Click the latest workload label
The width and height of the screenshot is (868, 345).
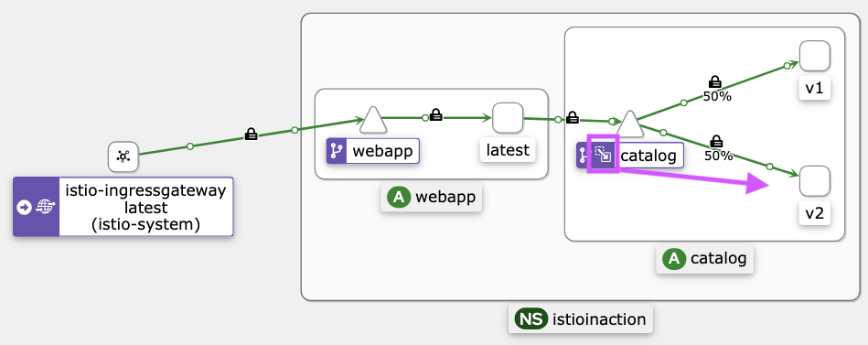(x=508, y=150)
